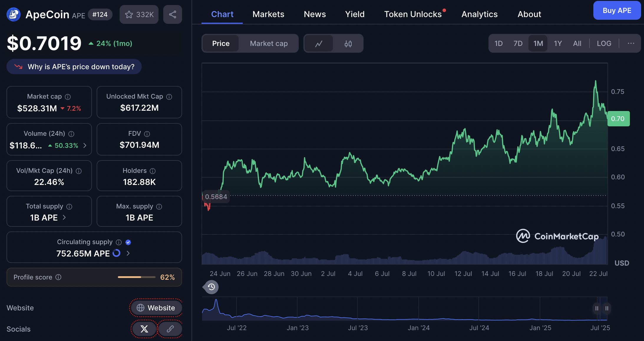Open the chain link social icon

click(170, 329)
